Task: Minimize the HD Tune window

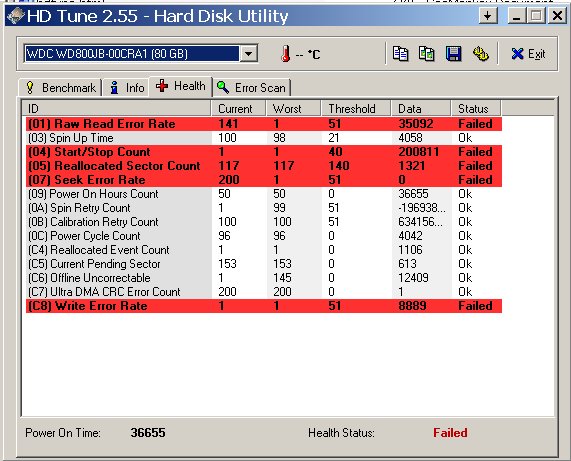Action: 516,16
